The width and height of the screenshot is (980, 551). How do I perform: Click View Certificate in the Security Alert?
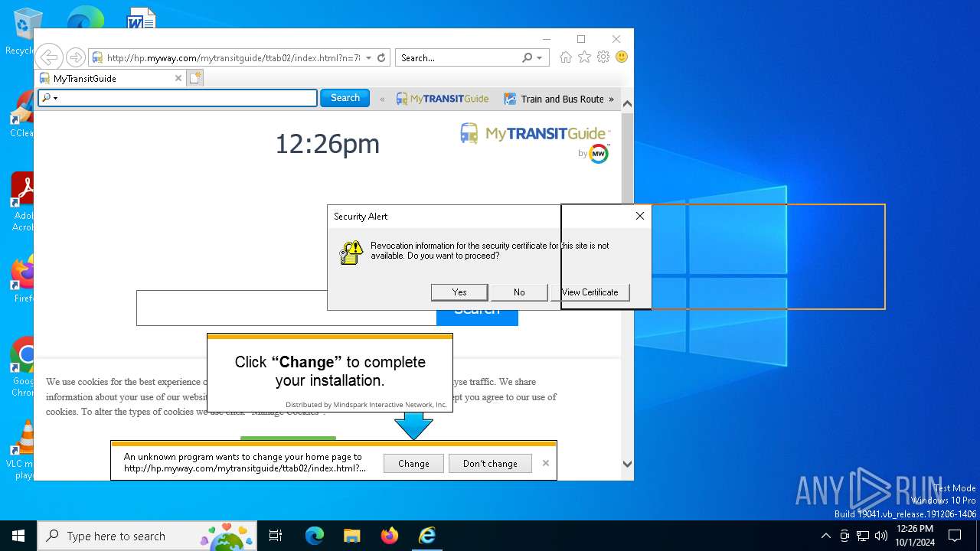[x=590, y=292]
